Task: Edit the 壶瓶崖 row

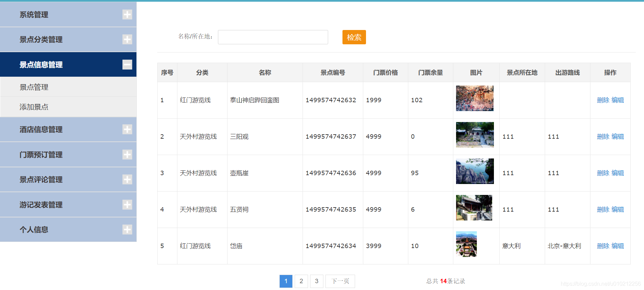Action: pyautogui.click(x=618, y=173)
